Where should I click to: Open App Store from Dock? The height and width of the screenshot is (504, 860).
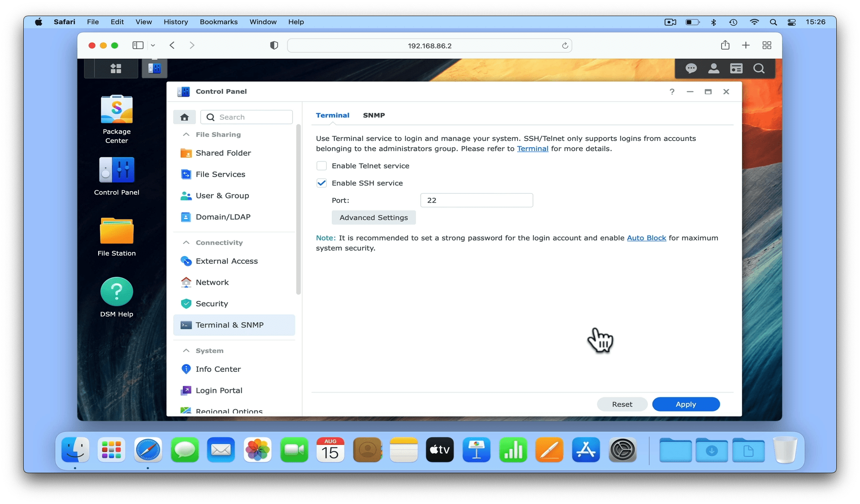coord(586,450)
